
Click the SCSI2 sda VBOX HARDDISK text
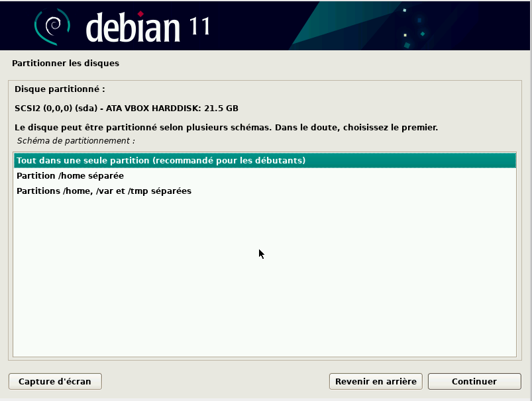click(127, 108)
